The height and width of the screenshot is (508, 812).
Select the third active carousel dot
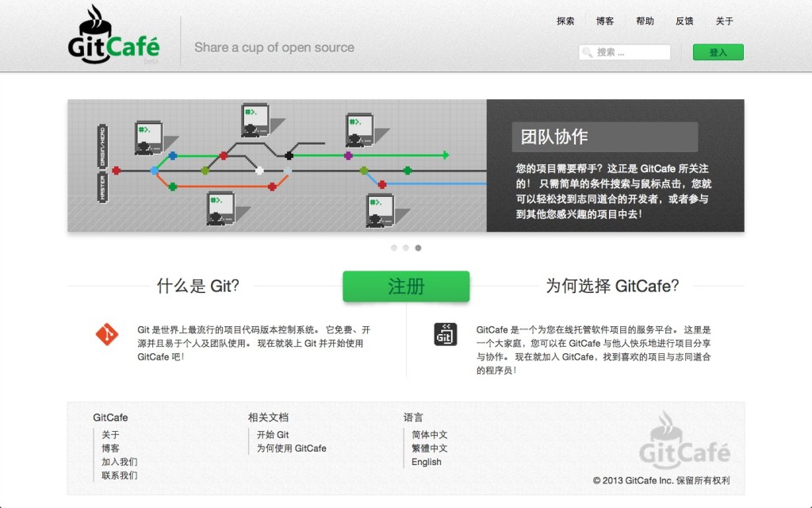[x=418, y=248]
